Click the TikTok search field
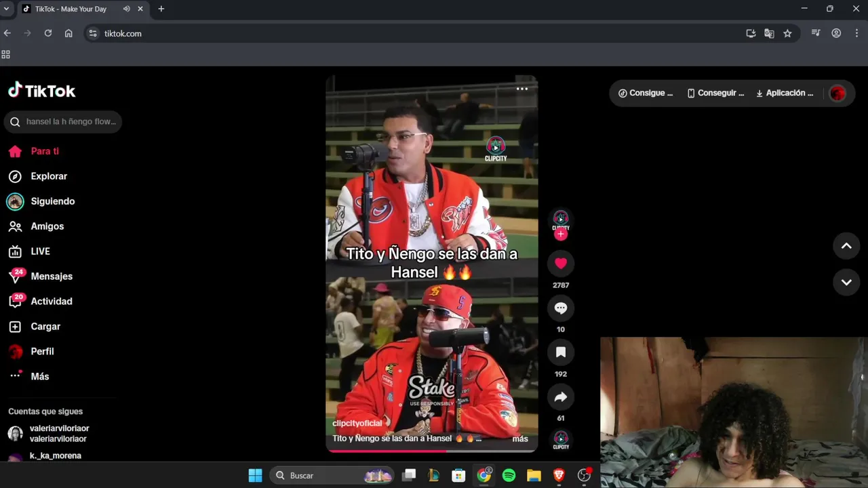This screenshot has width=868, height=488. (63, 122)
